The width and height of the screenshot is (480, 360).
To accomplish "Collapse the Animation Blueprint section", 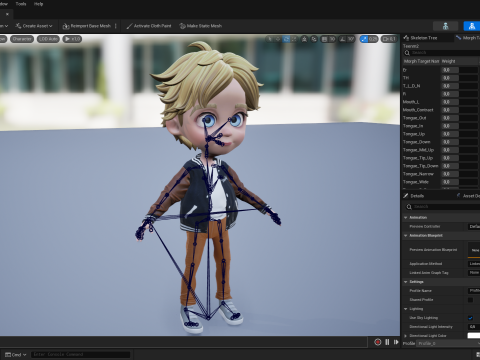I will (405, 235).
